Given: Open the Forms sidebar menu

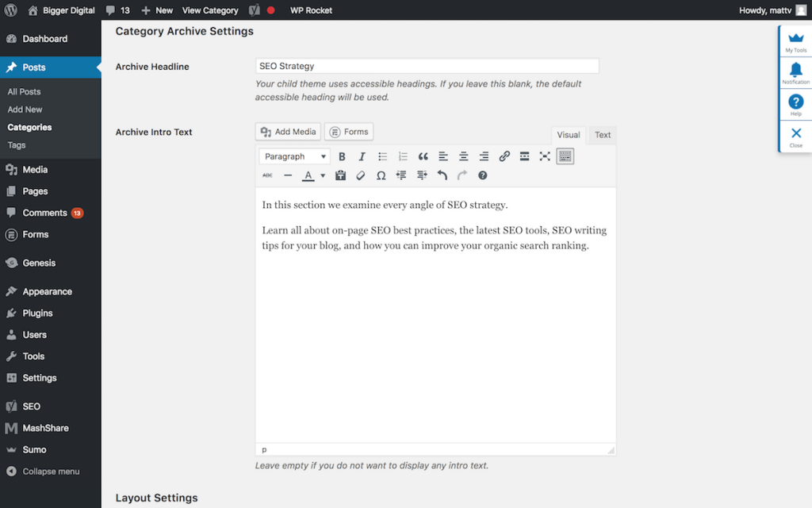Looking at the screenshot, I should coord(51,234).
